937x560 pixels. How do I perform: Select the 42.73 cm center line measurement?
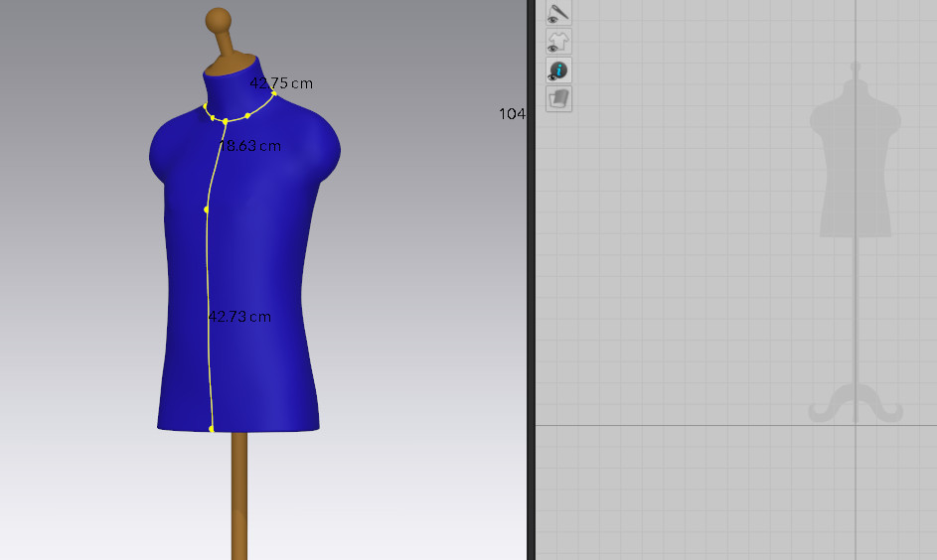(239, 317)
